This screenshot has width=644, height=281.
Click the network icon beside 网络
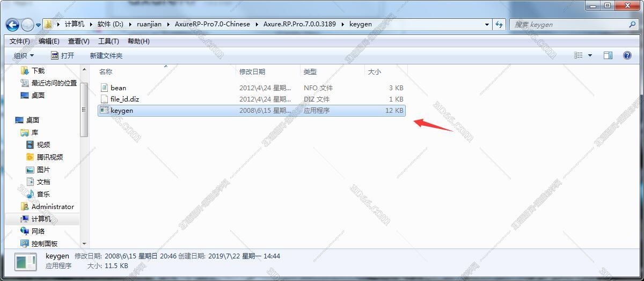click(x=24, y=231)
